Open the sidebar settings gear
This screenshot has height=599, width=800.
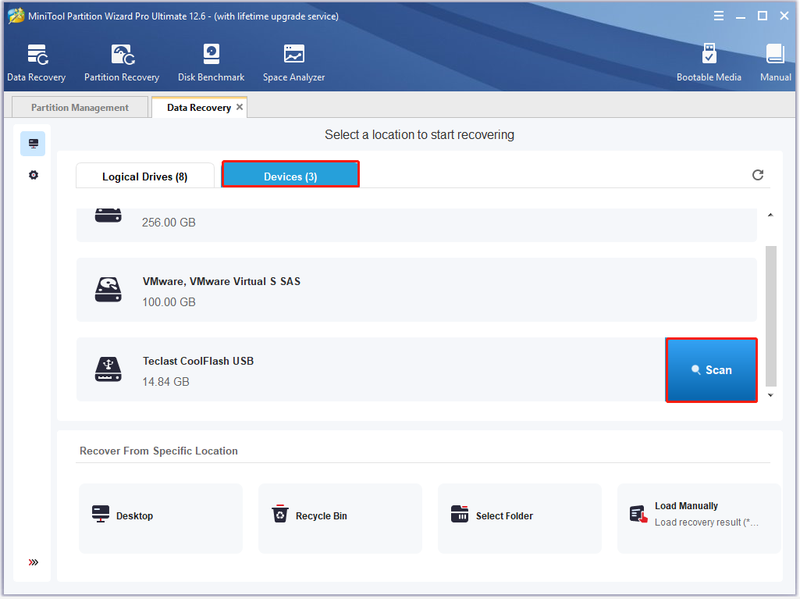33,175
